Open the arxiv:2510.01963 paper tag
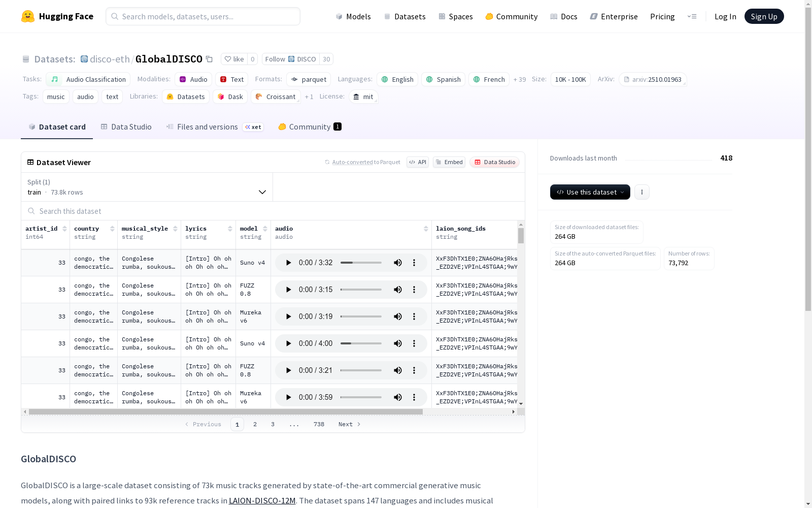The width and height of the screenshot is (812, 508). [x=653, y=79]
